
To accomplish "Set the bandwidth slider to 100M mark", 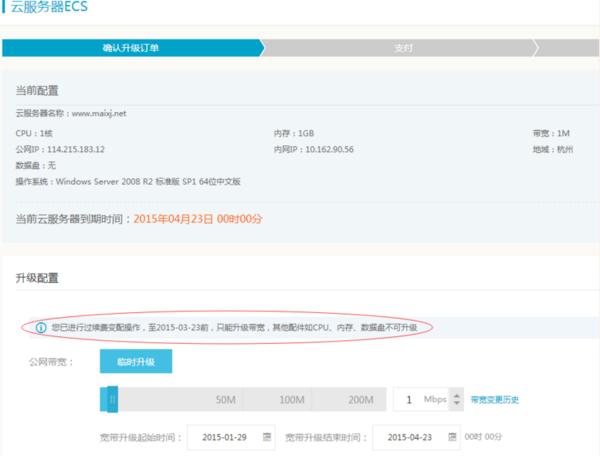I will tap(291, 400).
